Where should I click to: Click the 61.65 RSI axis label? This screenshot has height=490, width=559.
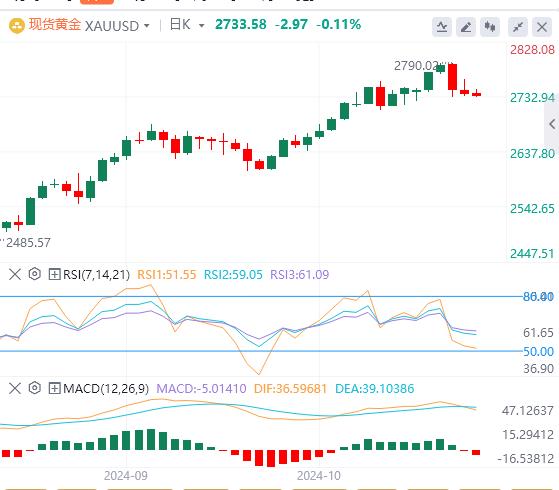pos(538,333)
